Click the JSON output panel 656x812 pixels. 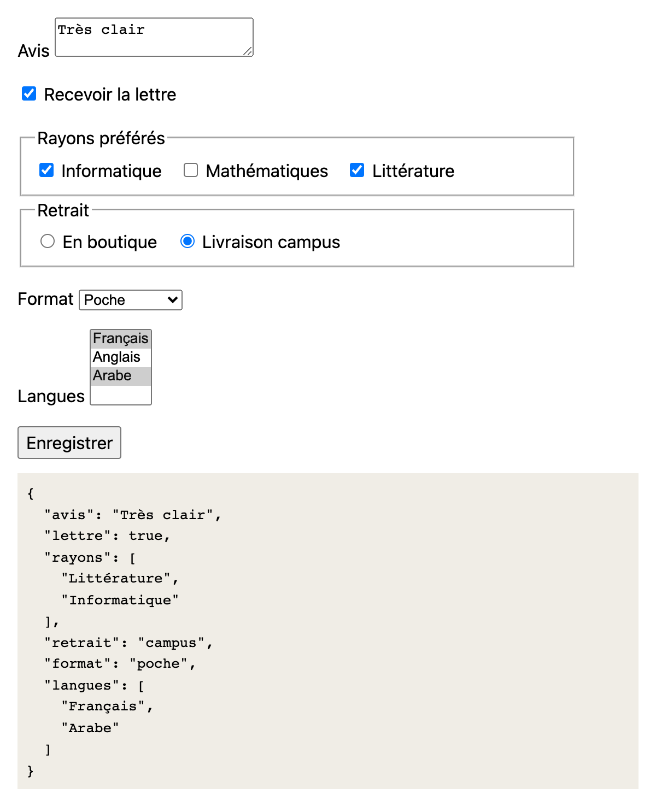click(328, 631)
